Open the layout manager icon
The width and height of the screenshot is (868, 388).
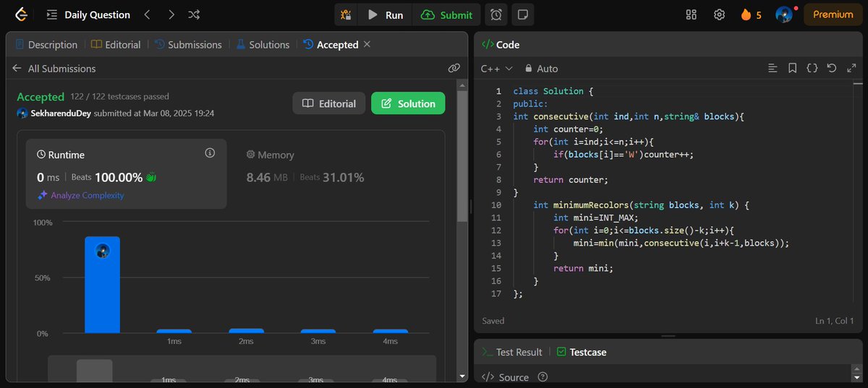tap(691, 14)
